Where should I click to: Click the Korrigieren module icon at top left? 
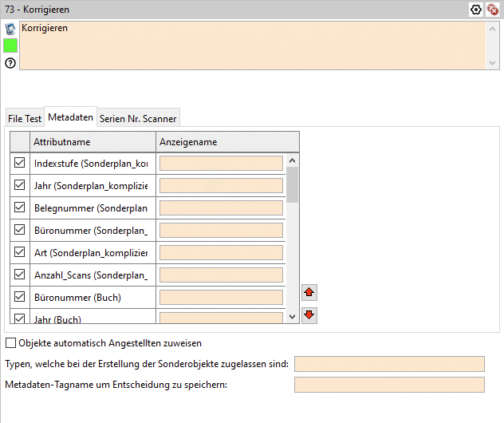(10, 29)
